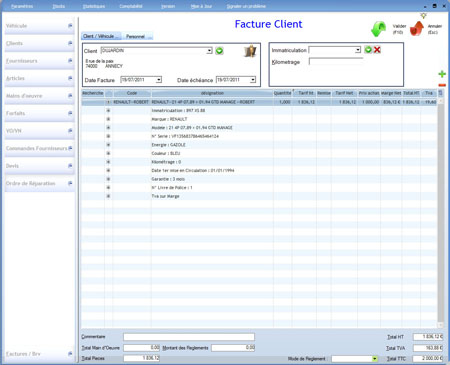Click the green confirm icon next to Client field
Image resolution: width=450 pixels, height=365 pixels.
219,51
